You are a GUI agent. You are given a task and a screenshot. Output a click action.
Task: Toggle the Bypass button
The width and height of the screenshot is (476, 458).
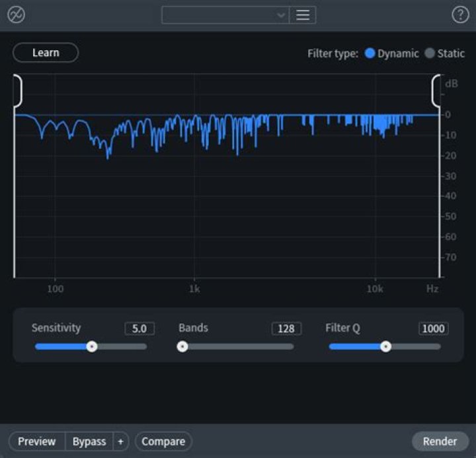(89, 441)
